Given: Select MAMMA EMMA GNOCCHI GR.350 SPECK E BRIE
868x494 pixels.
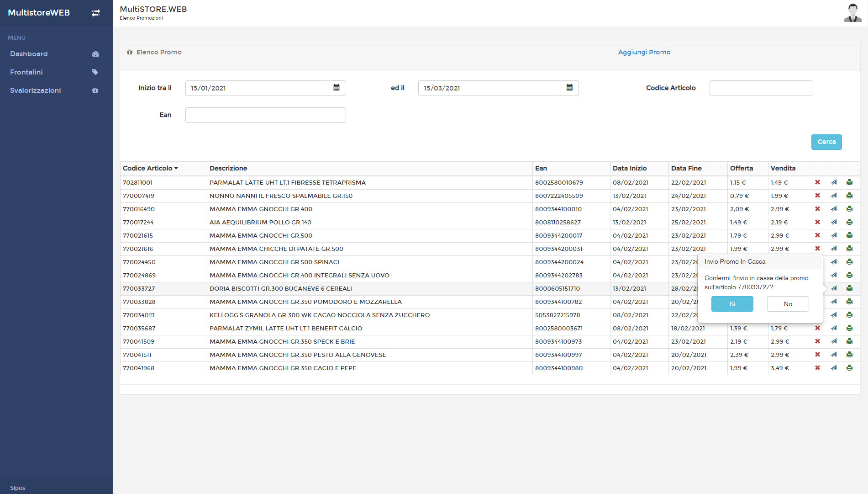Looking at the screenshot, I should pyautogui.click(x=282, y=341).
